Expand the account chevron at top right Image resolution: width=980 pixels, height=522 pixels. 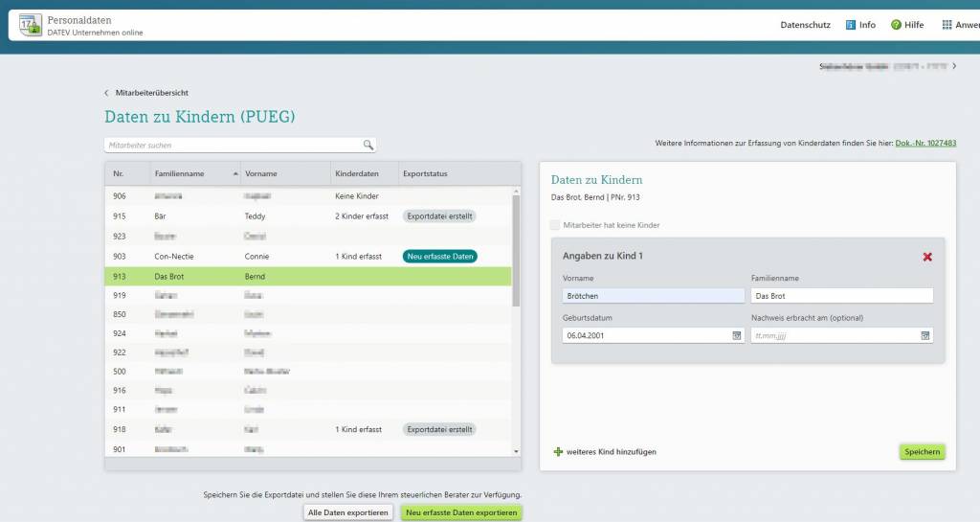point(954,66)
